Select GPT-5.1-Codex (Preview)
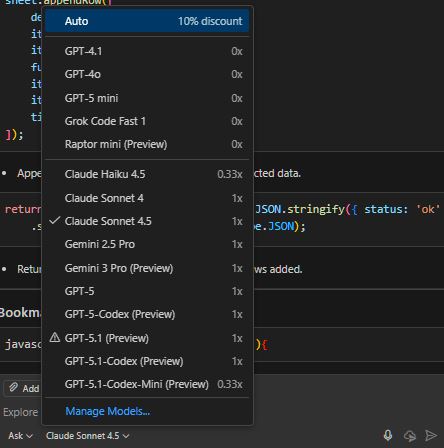The width and height of the screenshot is (444, 448). (x=147, y=361)
